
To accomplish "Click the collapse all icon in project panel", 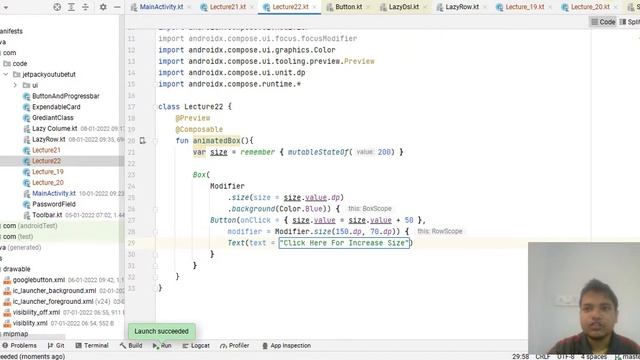I will (x=85, y=7).
